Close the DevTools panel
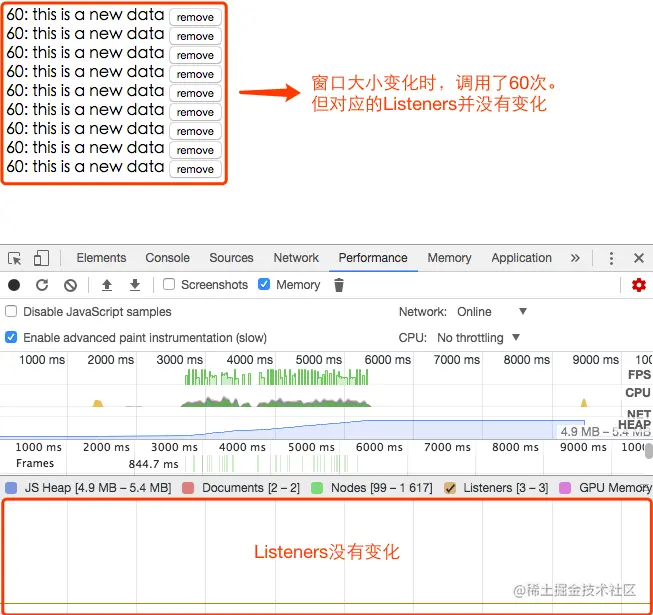Screen dimensions: 653x615 tap(639, 258)
